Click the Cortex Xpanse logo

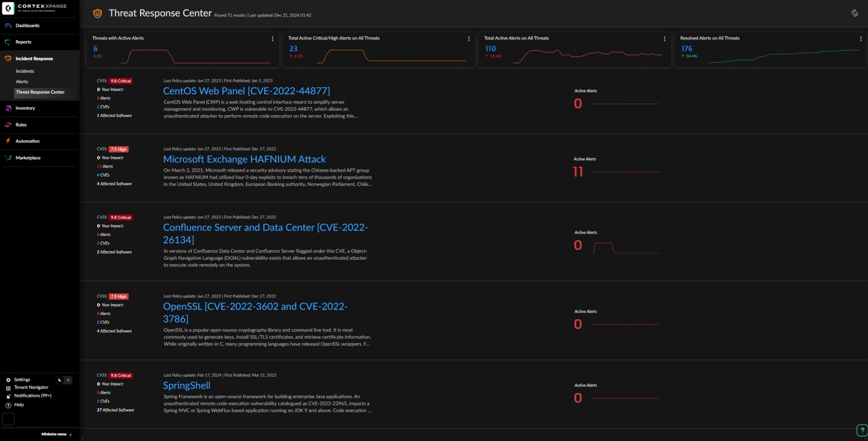[x=9, y=8]
